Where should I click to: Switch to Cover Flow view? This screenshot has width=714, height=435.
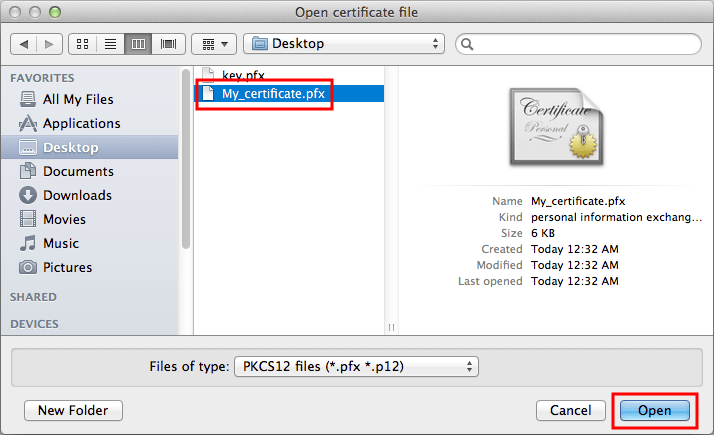tap(168, 44)
